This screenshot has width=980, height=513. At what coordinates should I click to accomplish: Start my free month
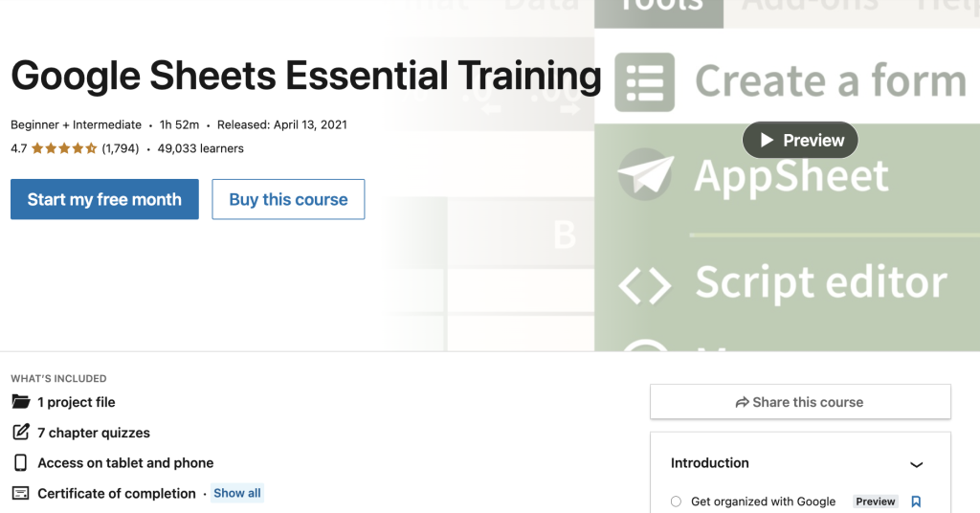pyautogui.click(x=104, y=199)
